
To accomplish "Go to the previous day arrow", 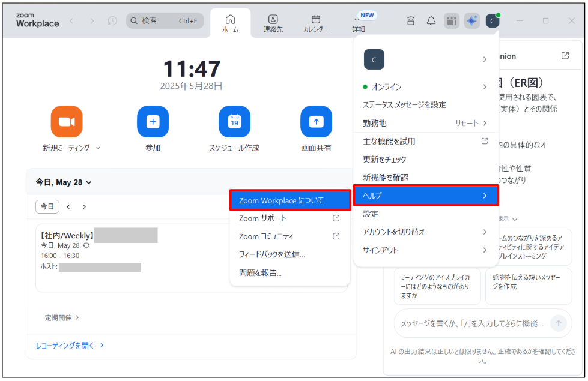I will pos(68,207).
